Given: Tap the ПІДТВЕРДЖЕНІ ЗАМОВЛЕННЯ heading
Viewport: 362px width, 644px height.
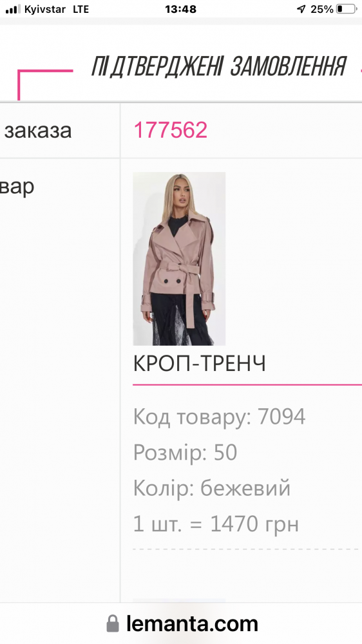Looking at the screenshot, I should tap(218, 66).
